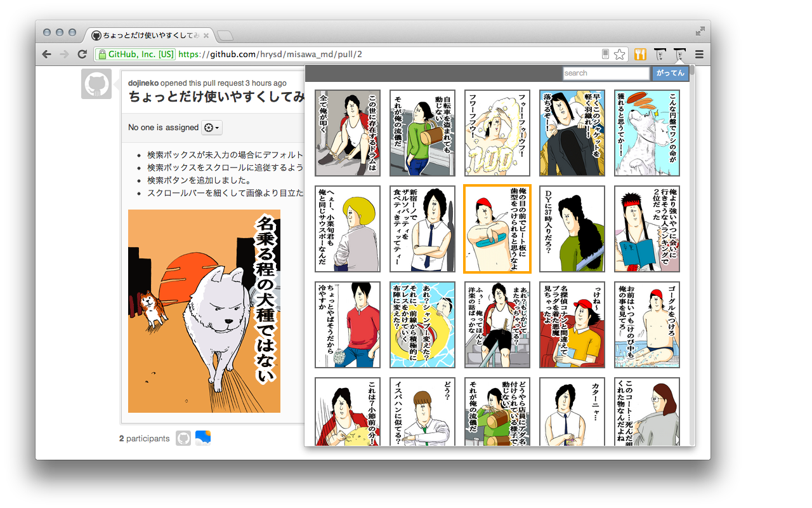Select the highlighted ビート板に歯型 panel
812x508 pixels.
point(497,229)
